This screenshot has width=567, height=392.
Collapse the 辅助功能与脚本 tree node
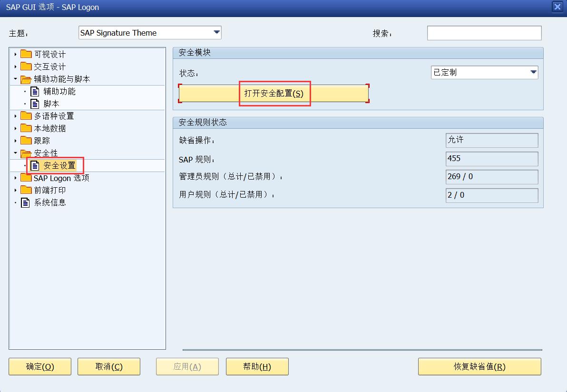15,79
